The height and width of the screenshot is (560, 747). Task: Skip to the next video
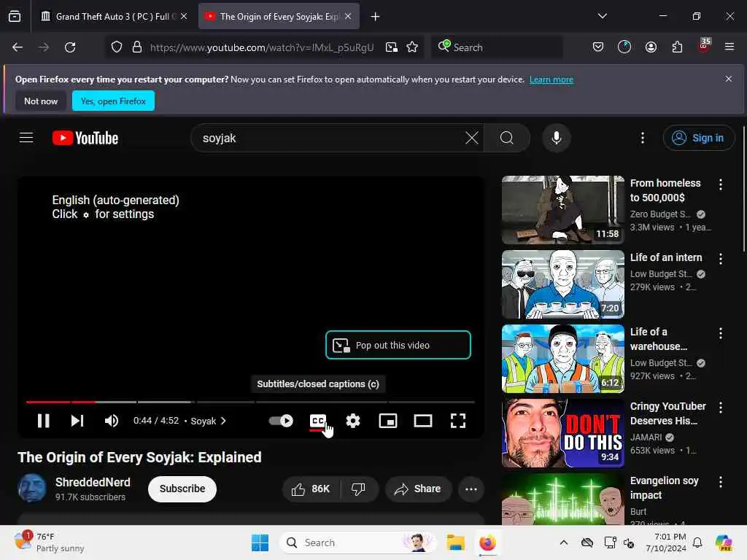[77, 421]
